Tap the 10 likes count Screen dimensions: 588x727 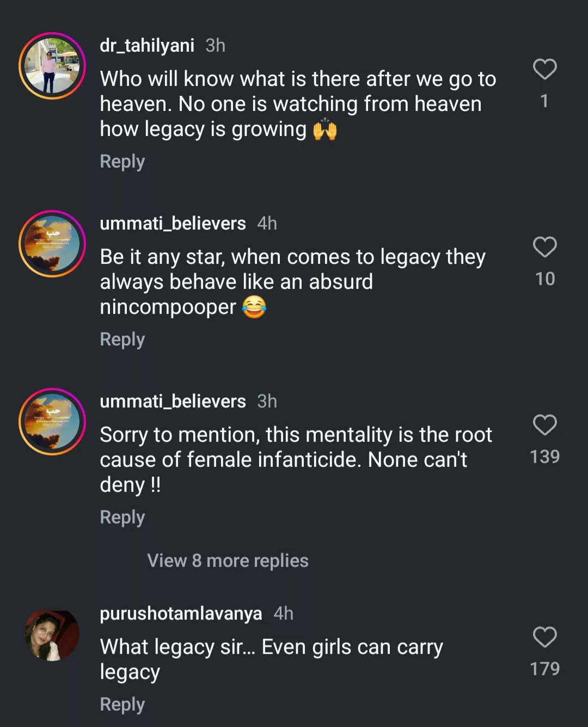click(544, 279)
